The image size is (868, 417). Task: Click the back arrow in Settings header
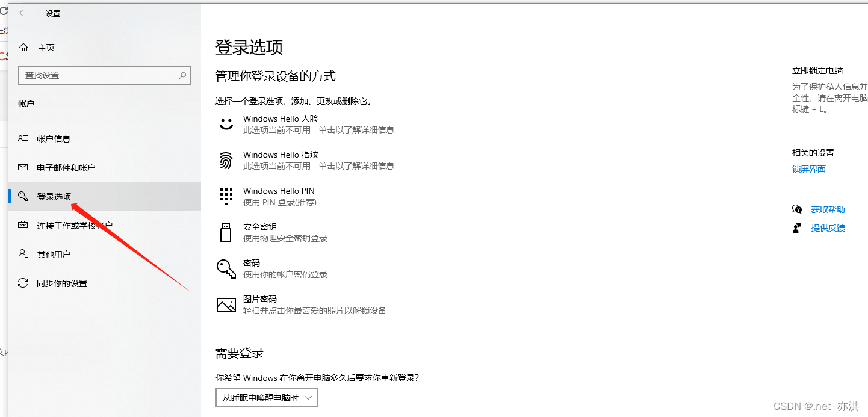pos(23,13)
